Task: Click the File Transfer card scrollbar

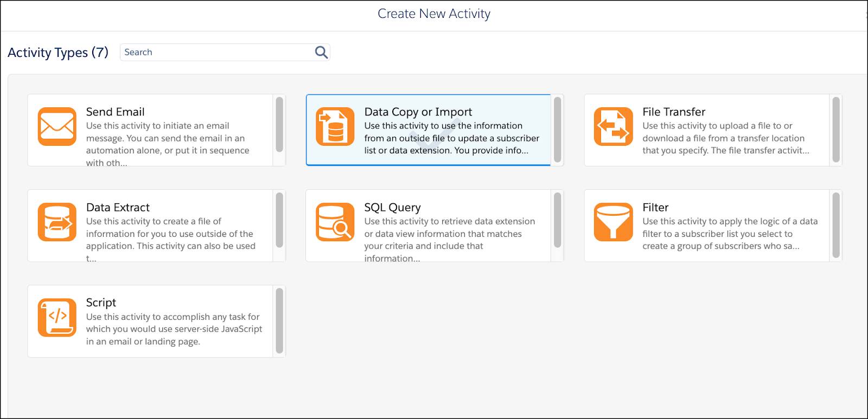Action: pos(836,130)
